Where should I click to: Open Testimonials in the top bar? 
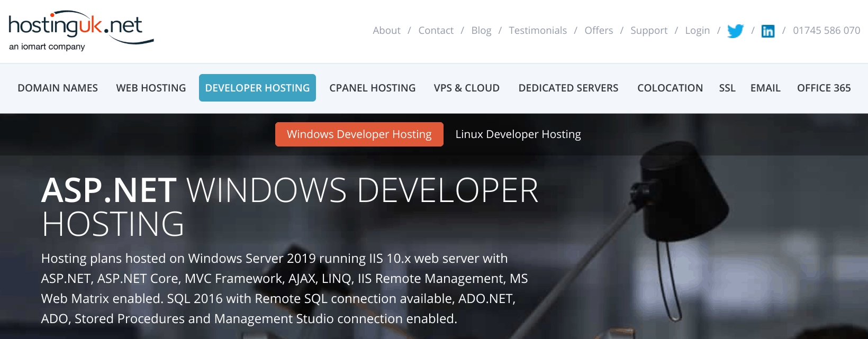tap(538, 31)
